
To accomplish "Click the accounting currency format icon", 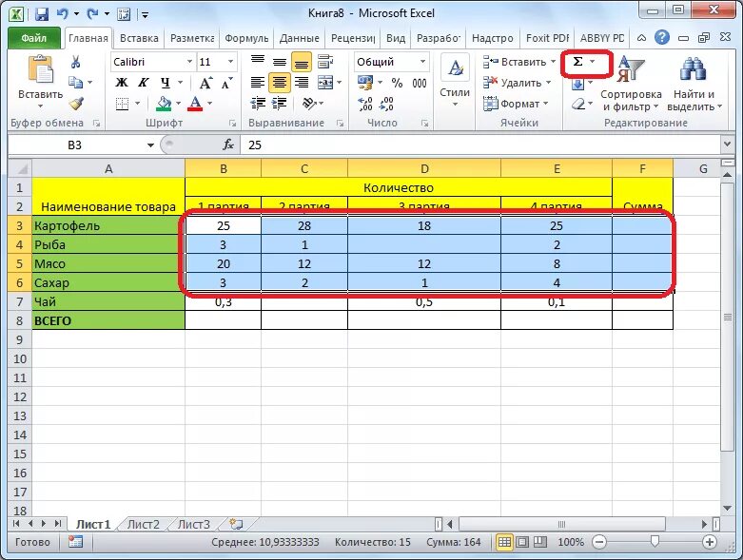I will (364, 83).
